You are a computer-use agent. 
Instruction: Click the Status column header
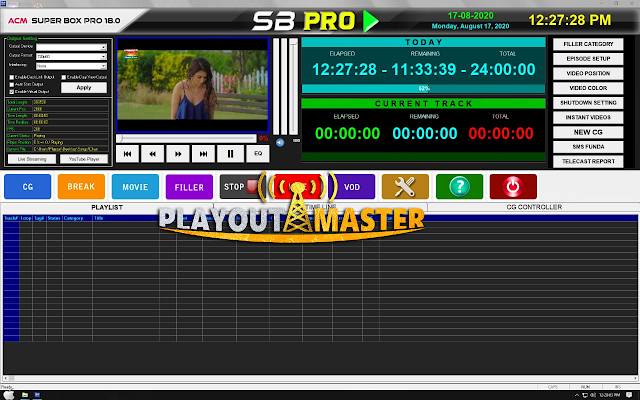(x=54, y=218)
